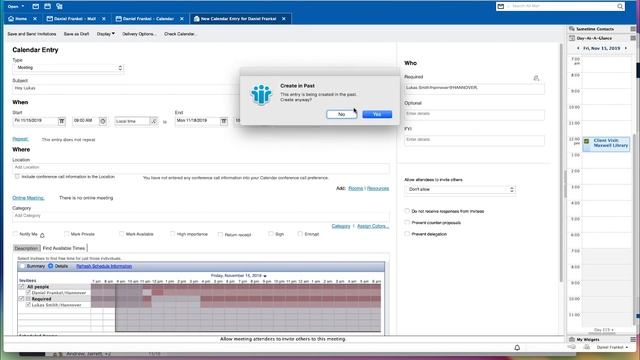Click No in the Create in Past dialog
The image size is (640, 360).
[342, 114]
